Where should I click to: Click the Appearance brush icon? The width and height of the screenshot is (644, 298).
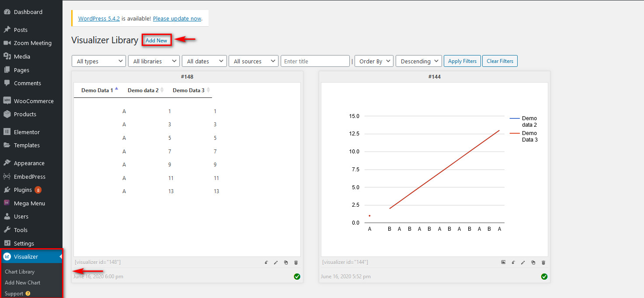(7, 163)
